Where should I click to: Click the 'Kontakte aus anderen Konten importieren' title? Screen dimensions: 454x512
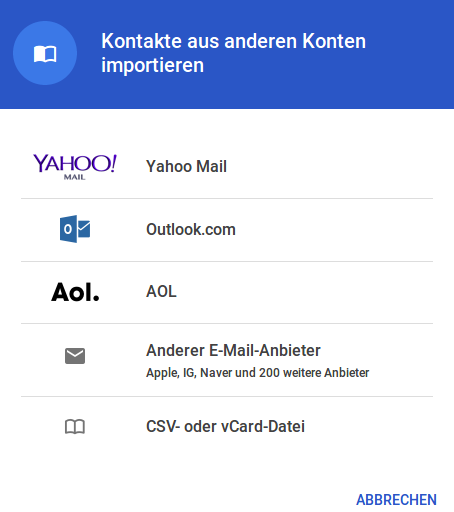(233, 53)
